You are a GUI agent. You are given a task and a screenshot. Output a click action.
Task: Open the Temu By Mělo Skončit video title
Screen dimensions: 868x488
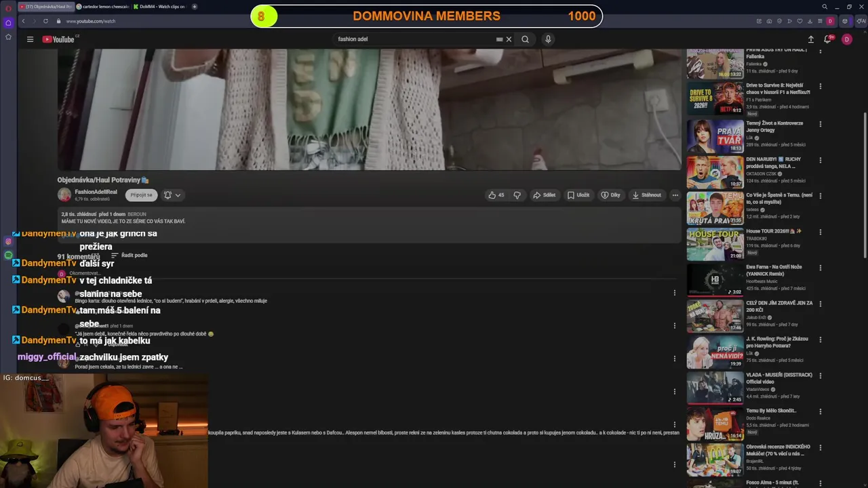click(772, 411)
